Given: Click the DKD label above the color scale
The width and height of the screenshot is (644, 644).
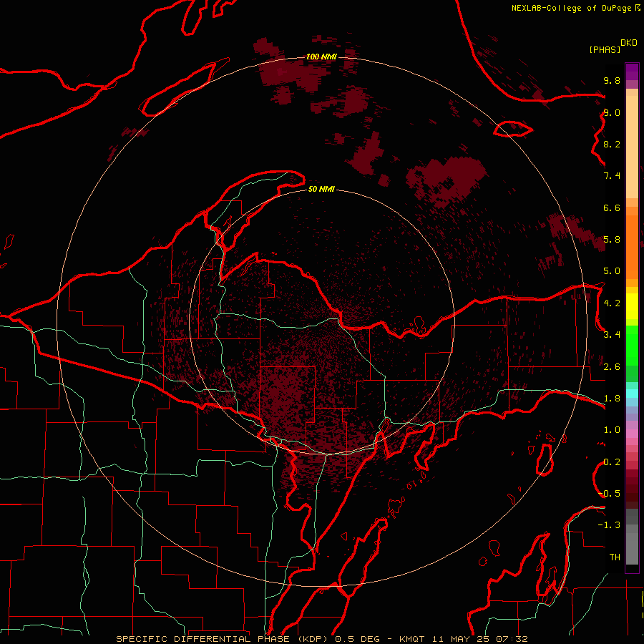Looking at the screenshot, I should [629, 43].
